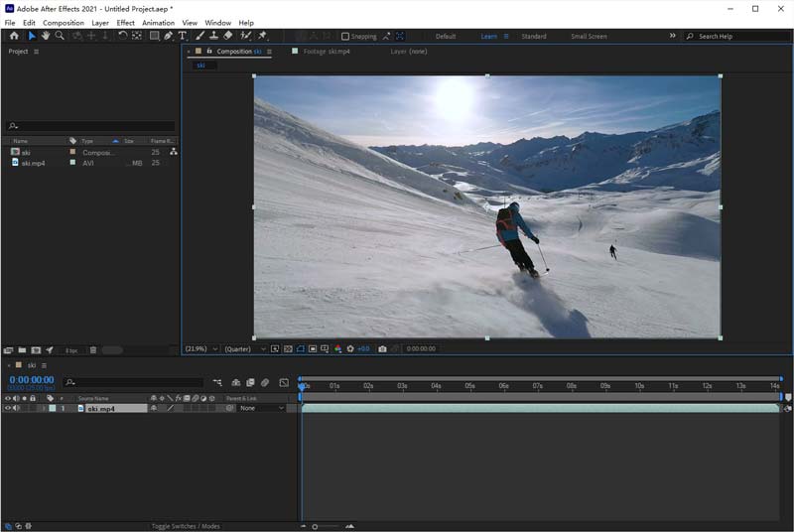Go to the Home screen icon
This screenshot has width=794, height=532.
(14, 36)
